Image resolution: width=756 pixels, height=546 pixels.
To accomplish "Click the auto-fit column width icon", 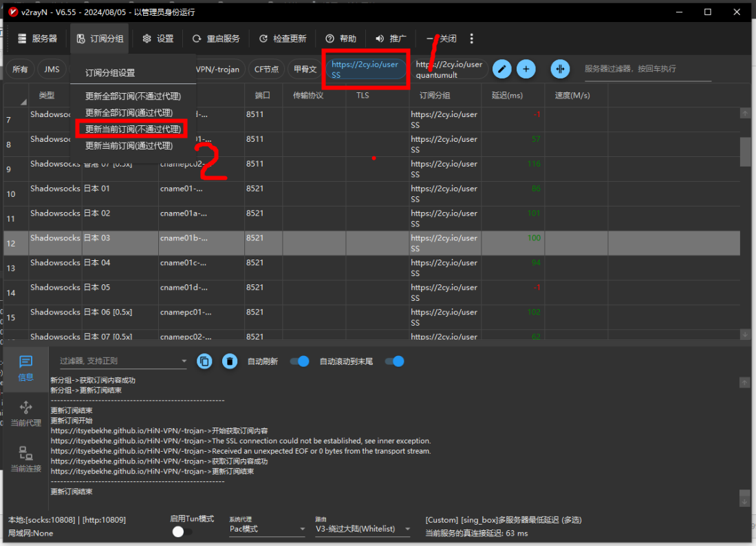I will coord(560,69).
